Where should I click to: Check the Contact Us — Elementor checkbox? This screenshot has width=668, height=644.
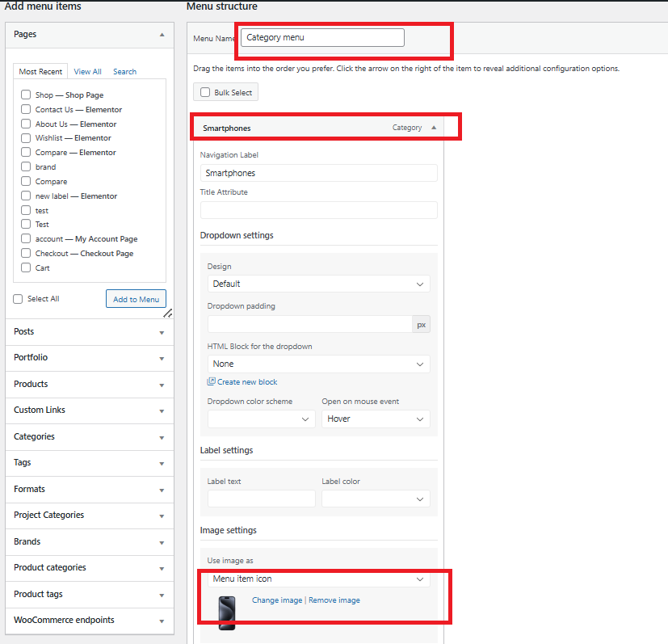point(26,109)
